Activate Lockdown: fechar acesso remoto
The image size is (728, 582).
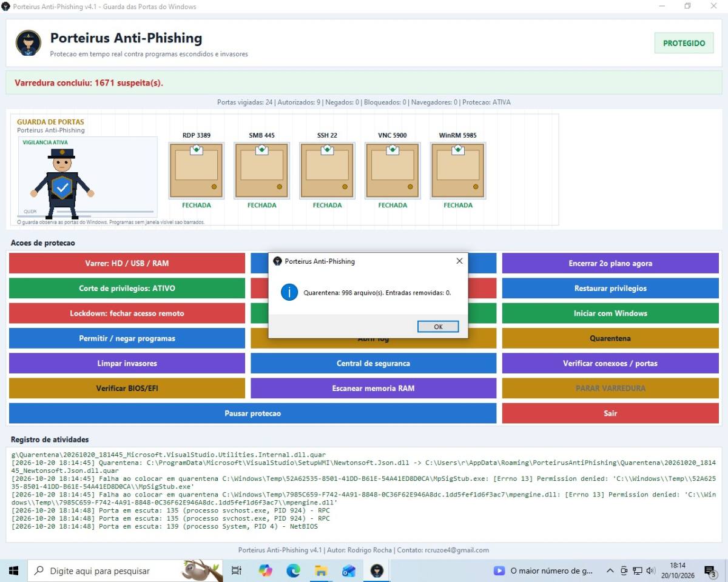[127, 313]
